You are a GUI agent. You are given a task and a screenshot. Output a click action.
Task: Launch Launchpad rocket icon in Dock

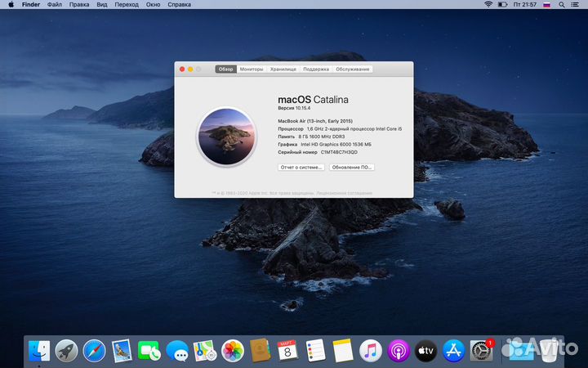pos(66,351)
